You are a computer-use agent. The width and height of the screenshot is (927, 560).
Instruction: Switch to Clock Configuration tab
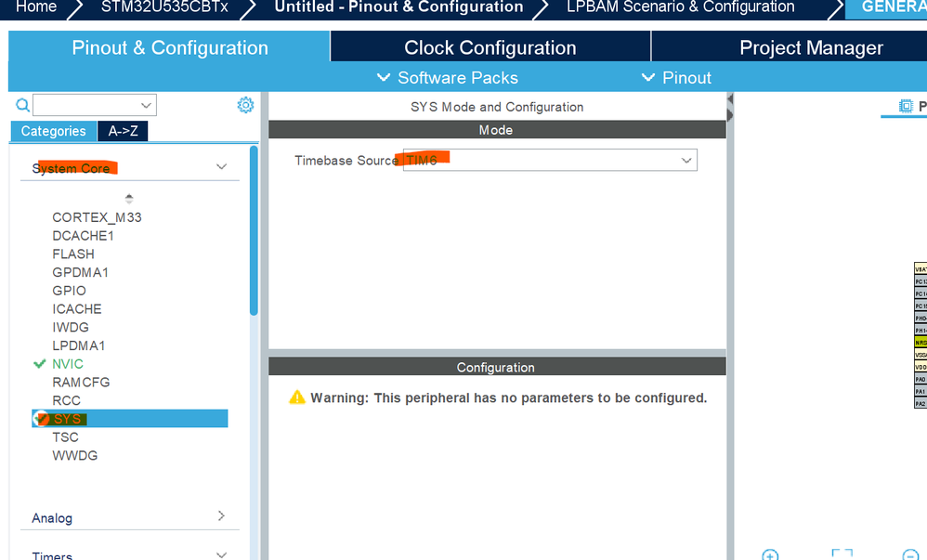click(490, 47)
